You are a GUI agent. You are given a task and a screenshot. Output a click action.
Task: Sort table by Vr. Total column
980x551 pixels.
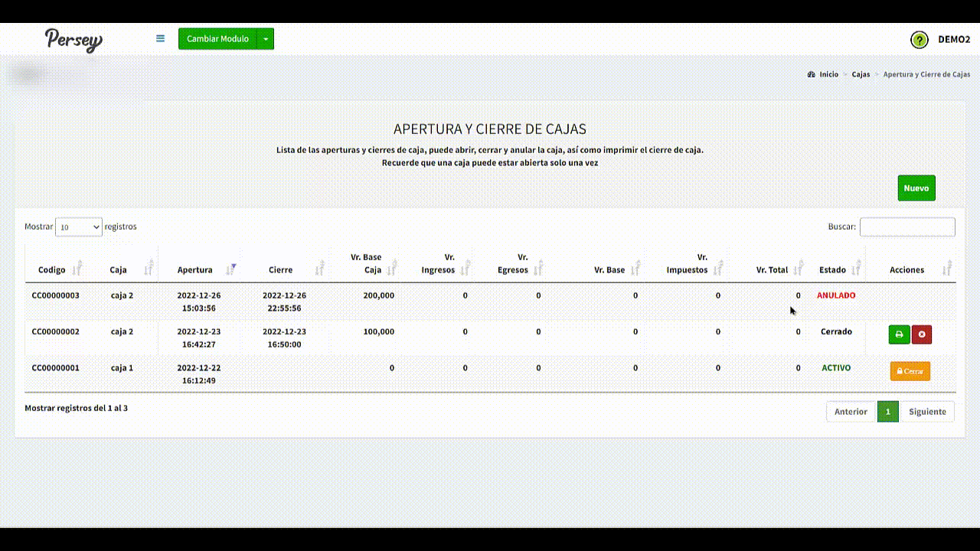click(x=772, y=269)
